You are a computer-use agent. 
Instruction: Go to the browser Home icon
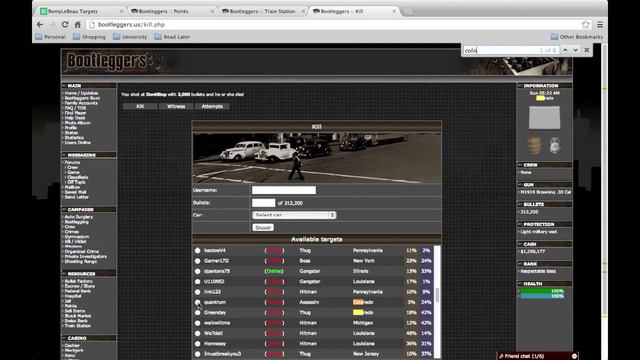(x=77, y=24)
